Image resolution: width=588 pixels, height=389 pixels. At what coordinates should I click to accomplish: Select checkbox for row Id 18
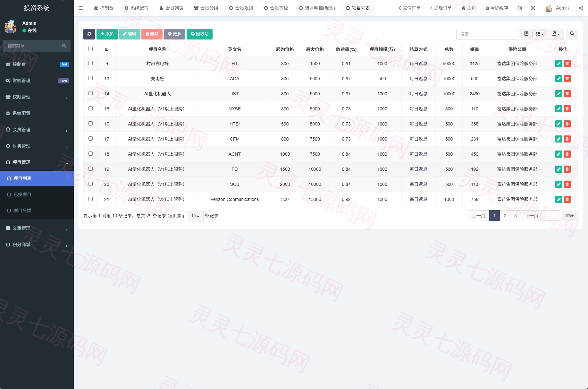[90, 154]
